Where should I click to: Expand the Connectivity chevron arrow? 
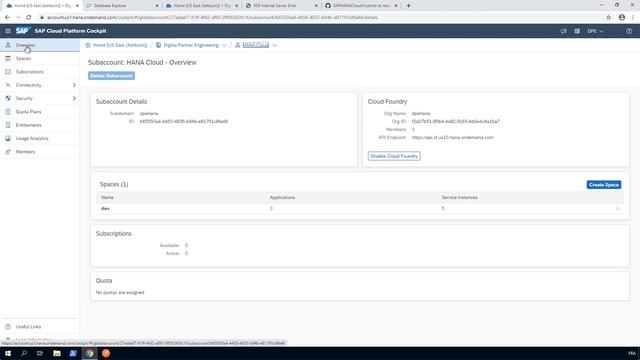click(x=74, y=85)
